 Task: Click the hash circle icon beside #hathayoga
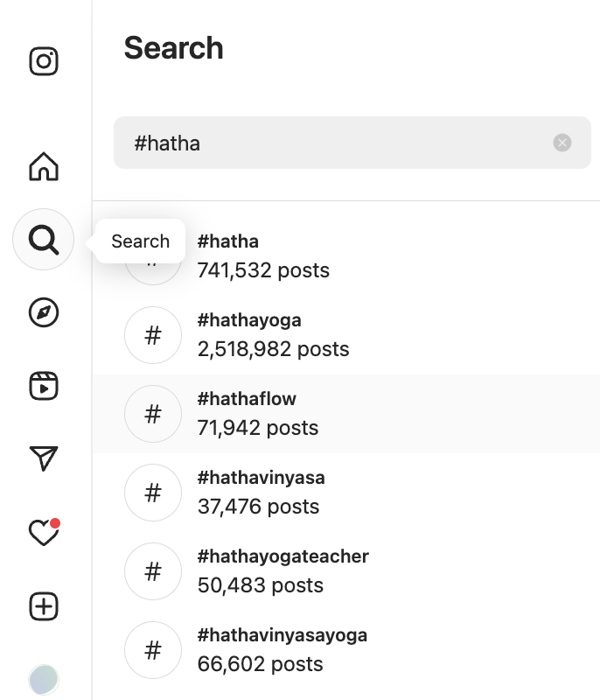153,335
